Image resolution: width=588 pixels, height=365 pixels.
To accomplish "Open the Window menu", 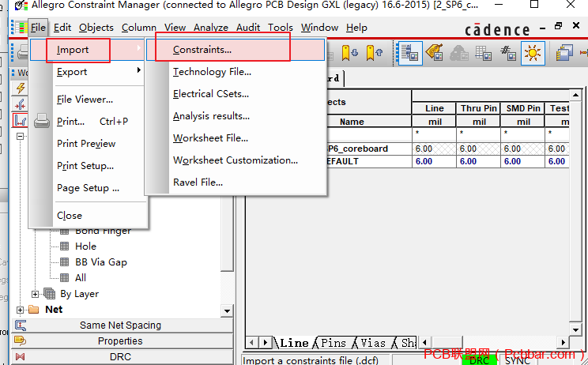I will click(319, 28).
